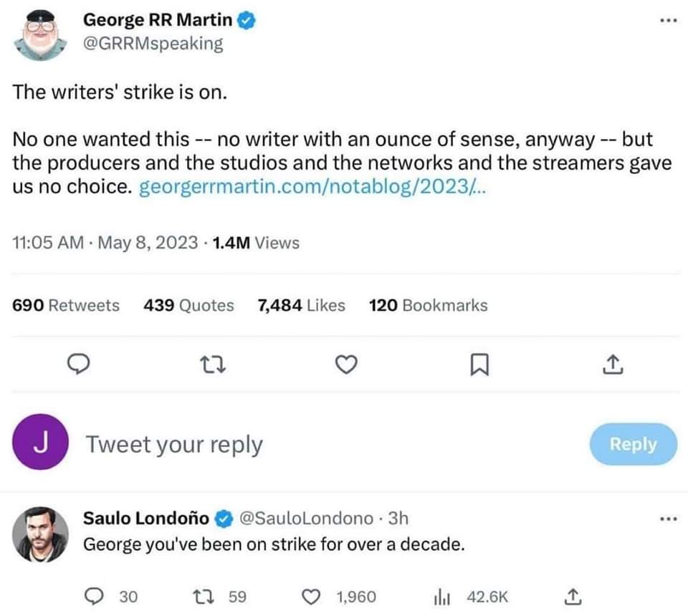
Task: Bookmark the main tweet
Action: (x=478, y=366)
